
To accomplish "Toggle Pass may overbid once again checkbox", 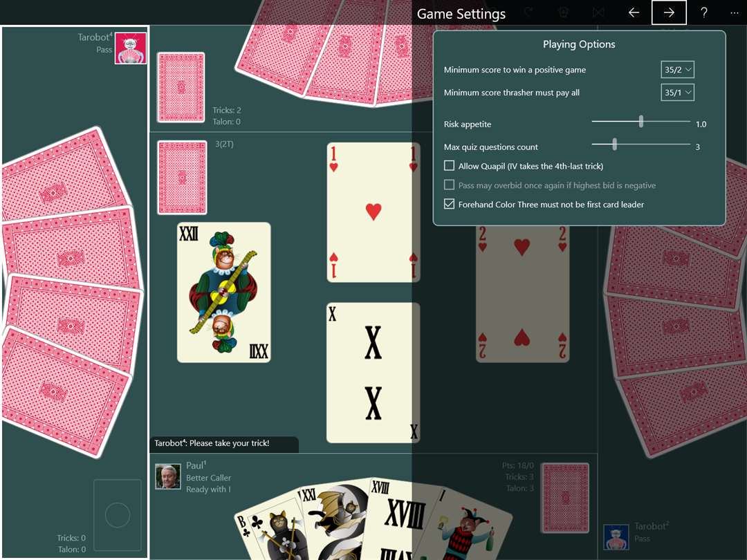I will tap(450, 185).
